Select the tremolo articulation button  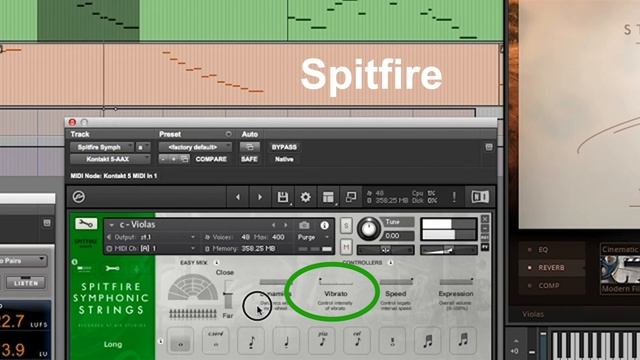point(392,341)
